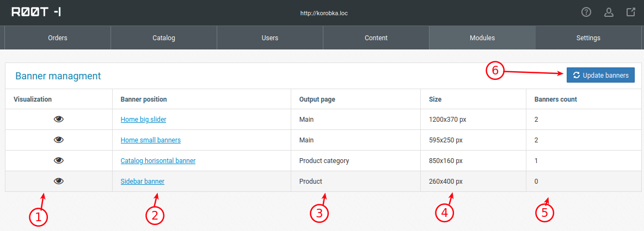Screen dimensions: 644x231
Task: Select the Modules tab
Action: (x=482, y=38)
